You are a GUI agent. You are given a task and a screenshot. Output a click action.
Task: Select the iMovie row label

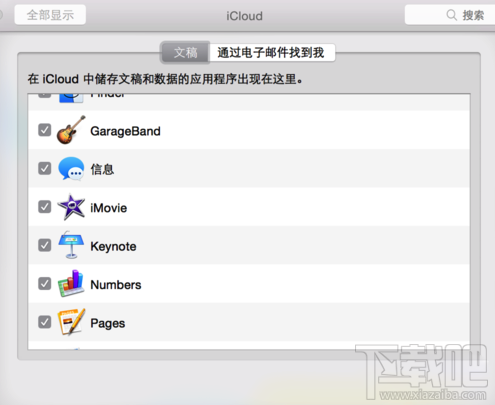108,208
